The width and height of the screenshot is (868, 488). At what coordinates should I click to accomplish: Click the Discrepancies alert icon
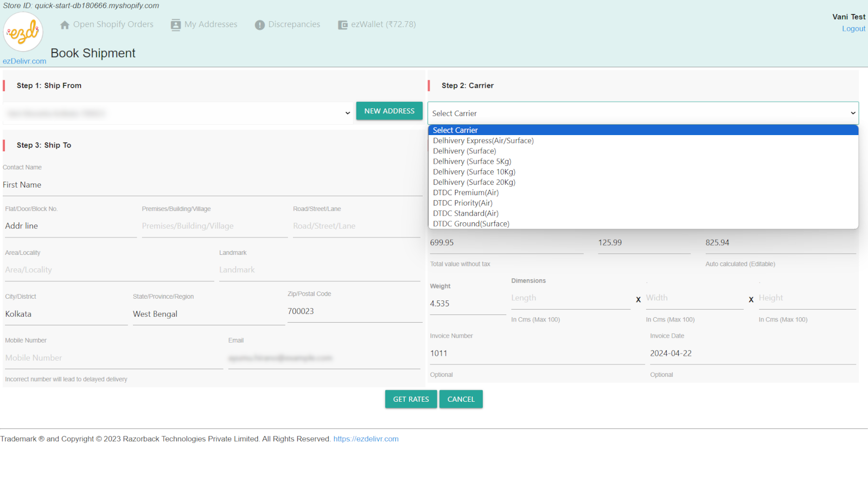(x=260, y=25)
